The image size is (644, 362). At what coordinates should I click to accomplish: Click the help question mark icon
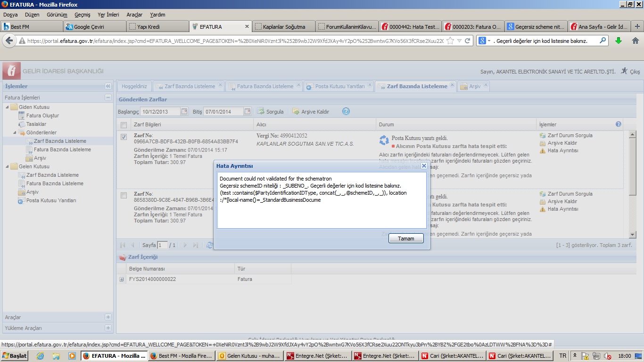346,112
